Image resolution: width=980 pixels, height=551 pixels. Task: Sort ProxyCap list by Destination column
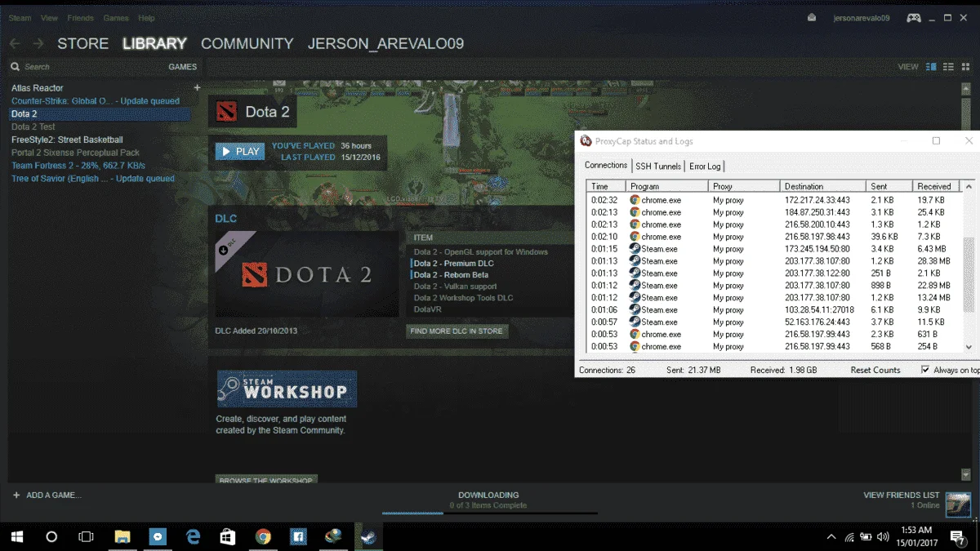[824, 186]
